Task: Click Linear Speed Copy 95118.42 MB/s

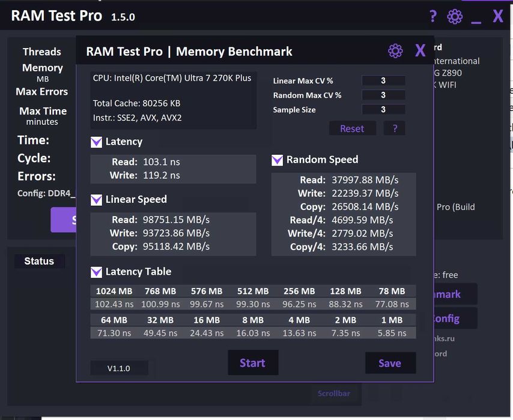Action: click(x=177, y=247)
